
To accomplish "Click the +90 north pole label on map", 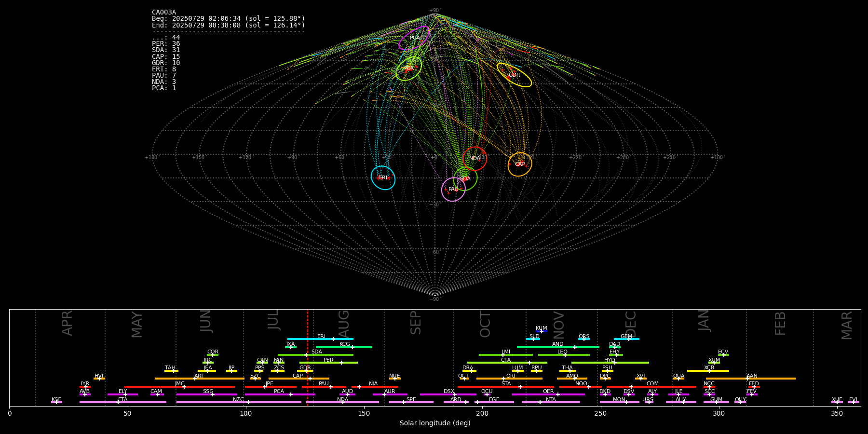I will pos(435,11).
